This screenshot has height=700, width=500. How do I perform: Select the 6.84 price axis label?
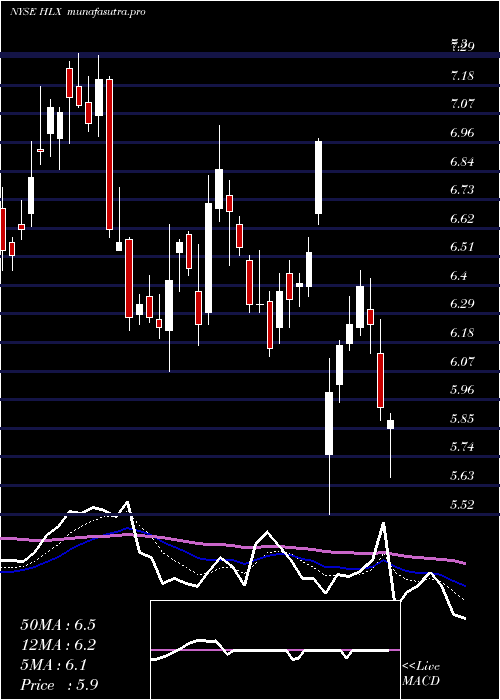pos(462,161)
